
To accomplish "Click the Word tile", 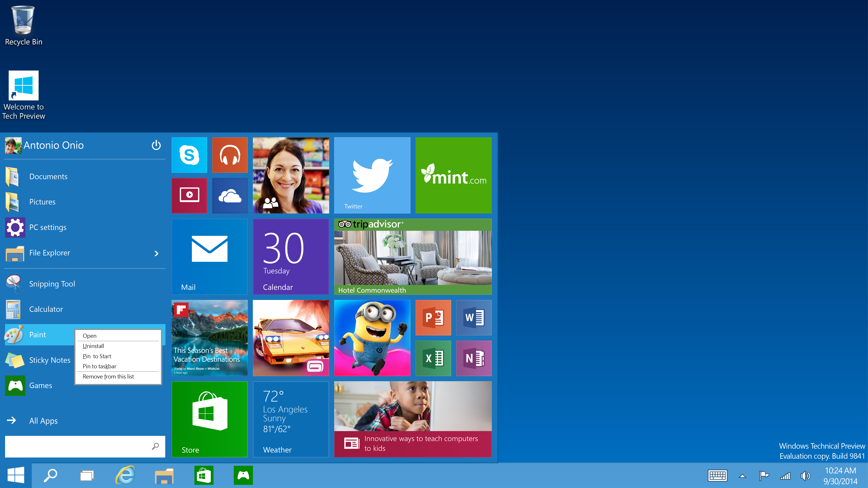I will tap(474, 318).
